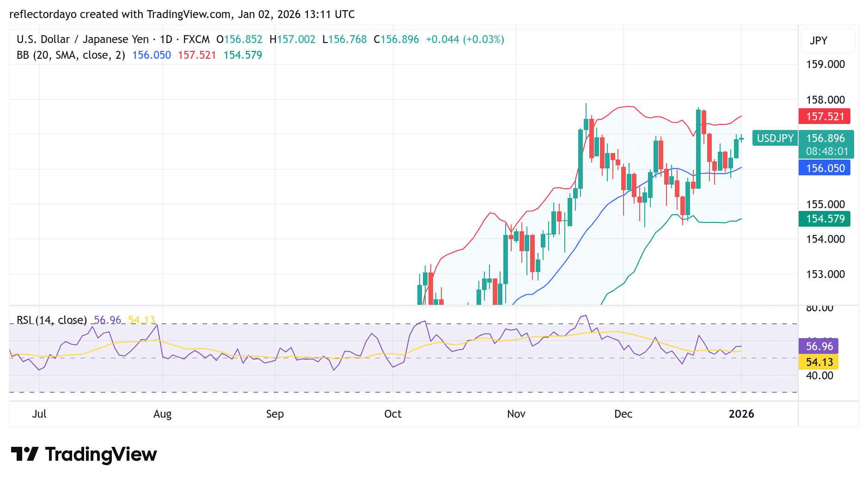Click the blue BB basis value 156.050 in legend
Image resolution: width=868 pixels, height=482 pixels.
(152, 55)
